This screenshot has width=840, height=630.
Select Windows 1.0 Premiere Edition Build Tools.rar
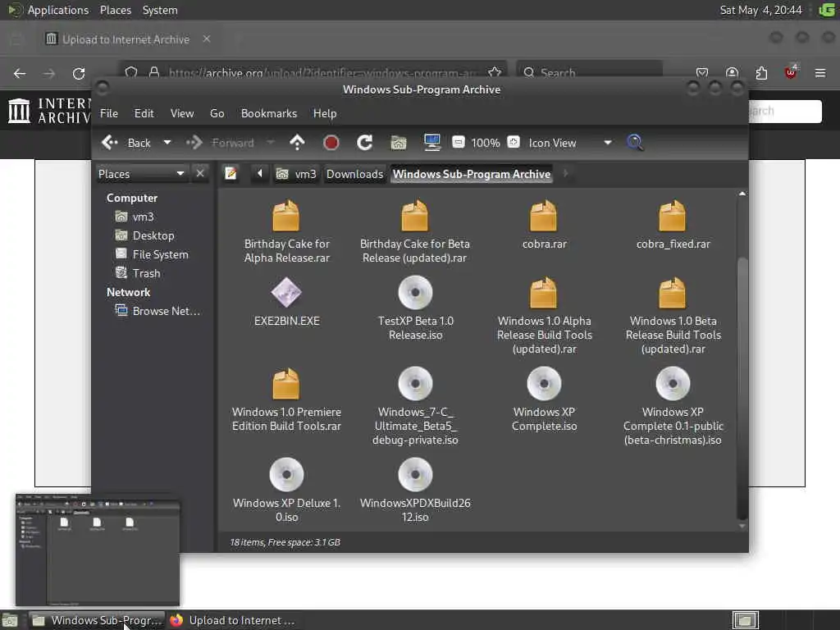tap(286, 399)
